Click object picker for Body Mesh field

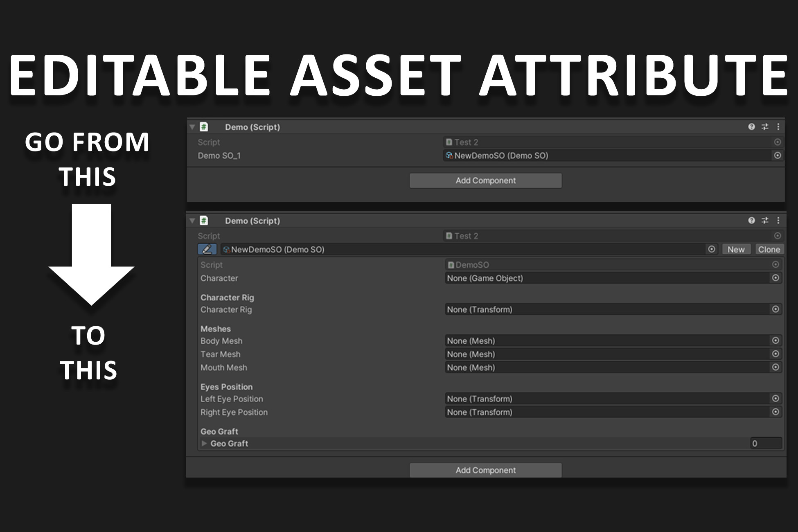click(775, 340)
